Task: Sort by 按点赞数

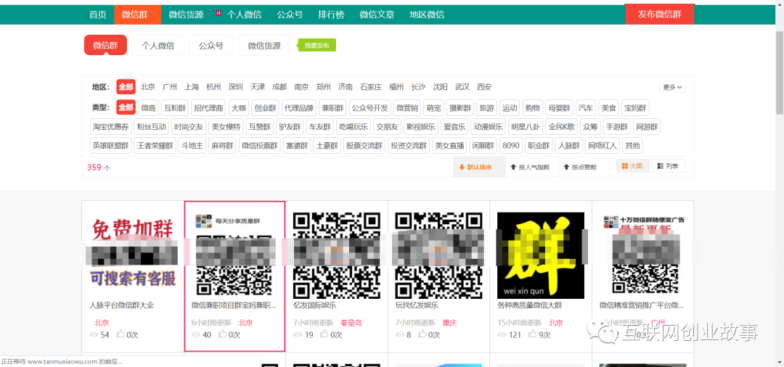Action: [x=580, y=167]
